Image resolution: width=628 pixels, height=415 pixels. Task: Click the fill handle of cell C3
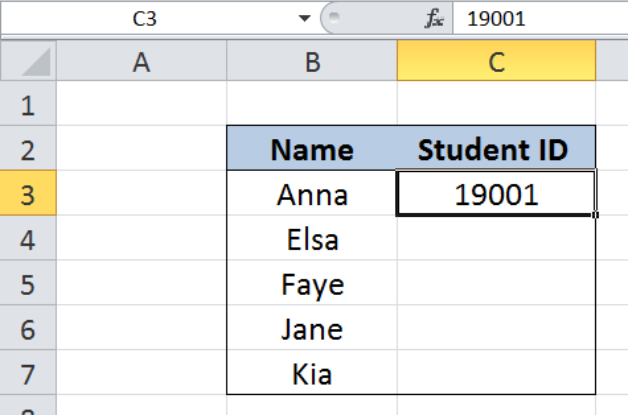pos(595,215)
